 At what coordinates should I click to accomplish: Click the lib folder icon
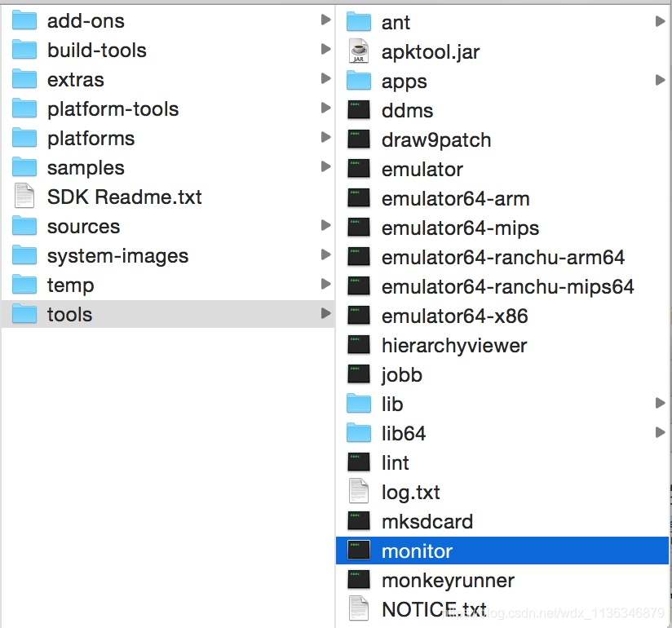point(359,404)
